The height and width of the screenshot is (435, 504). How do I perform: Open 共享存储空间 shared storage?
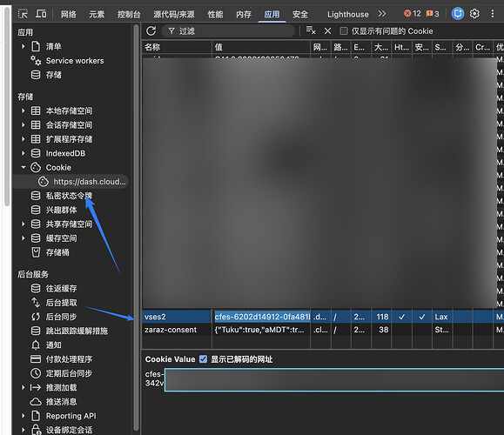pos(69,224)
